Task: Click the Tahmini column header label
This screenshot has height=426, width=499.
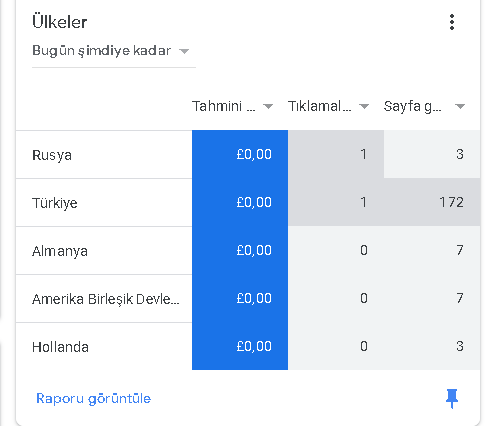Action: click(224, 106)
